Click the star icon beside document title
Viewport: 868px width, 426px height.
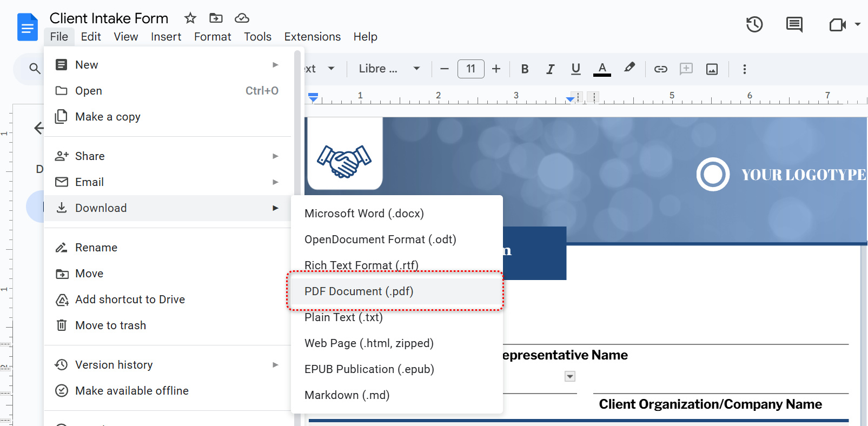click(190, 18)
